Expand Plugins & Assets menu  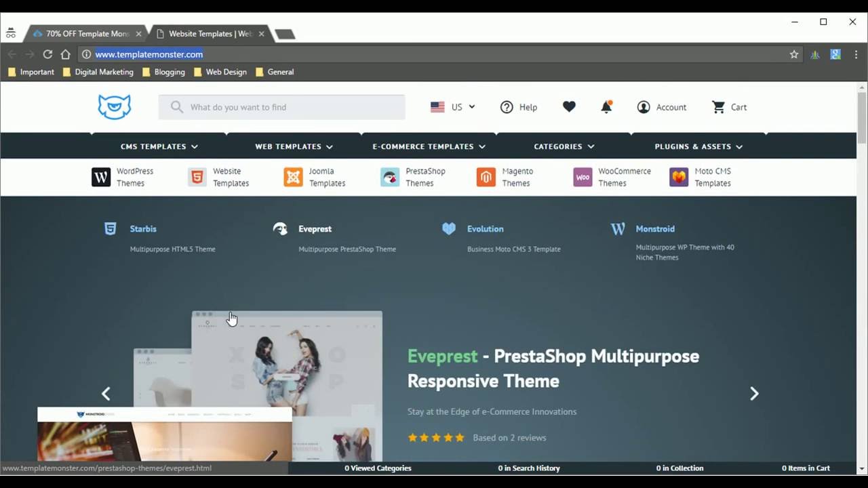point(698,146)
